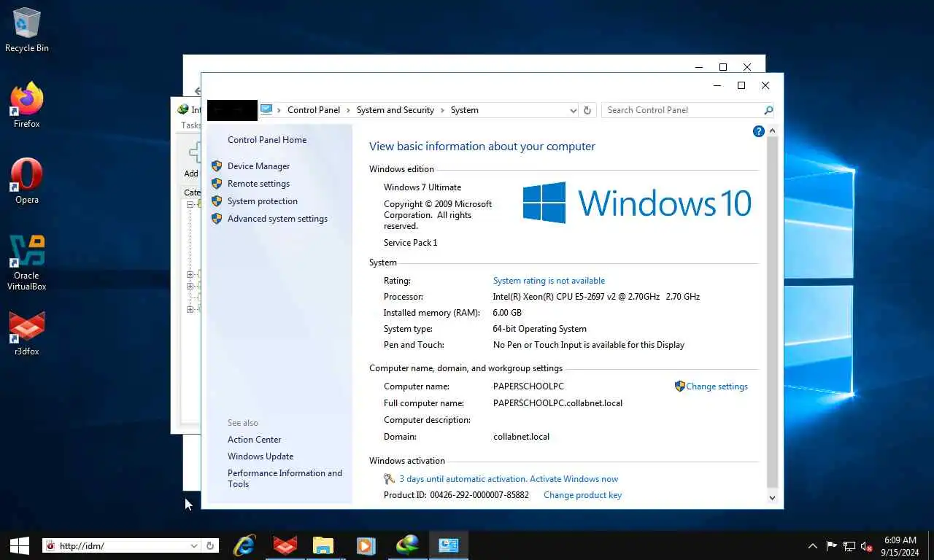
Task: Show hidden system tray icons
Action: point(812,545)
